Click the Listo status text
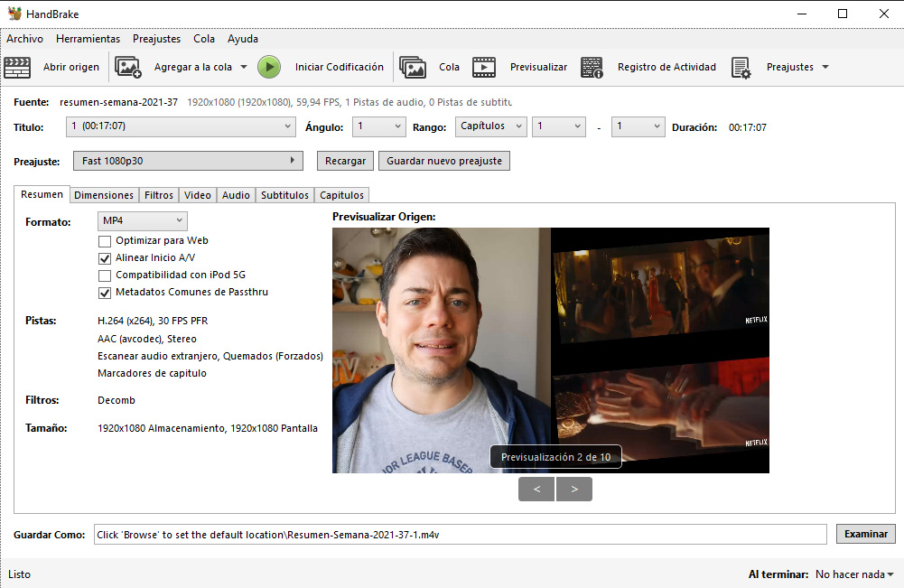This screenshot has height=588, width=904. click(x=19, y=574)
